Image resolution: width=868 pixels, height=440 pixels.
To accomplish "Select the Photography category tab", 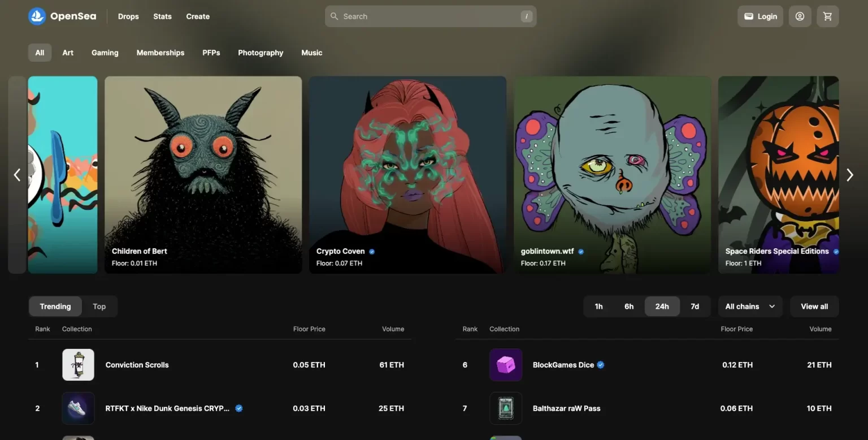I will (261, 53).
